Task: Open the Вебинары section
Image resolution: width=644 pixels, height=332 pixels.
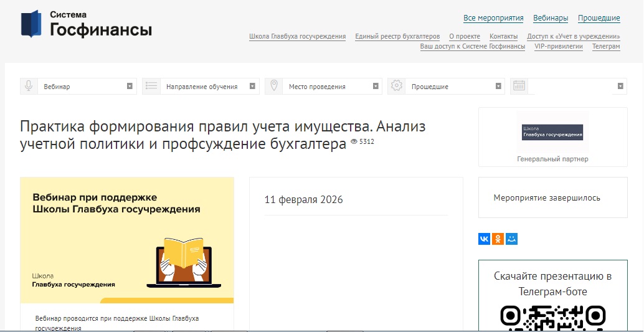Action: (x=551, y=18)
